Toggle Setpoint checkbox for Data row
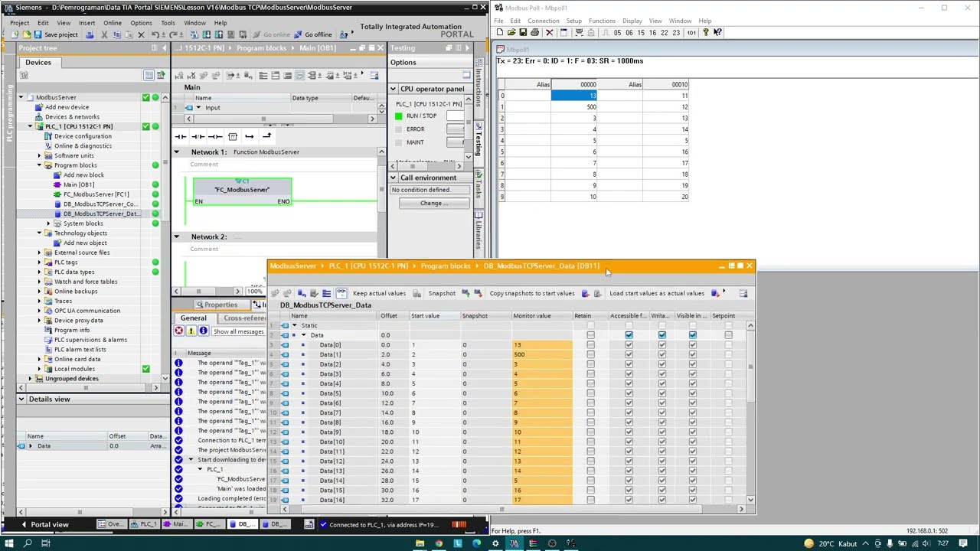 tap(728, 335)
